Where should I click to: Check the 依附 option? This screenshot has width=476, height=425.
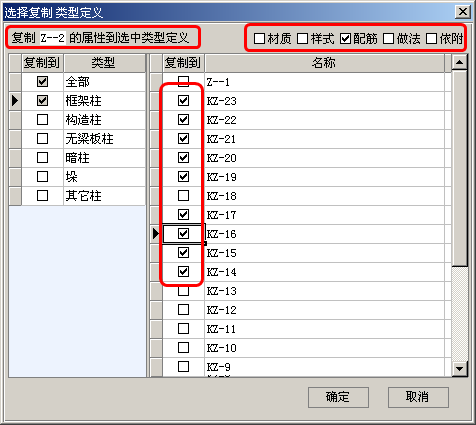coord(431,38)
